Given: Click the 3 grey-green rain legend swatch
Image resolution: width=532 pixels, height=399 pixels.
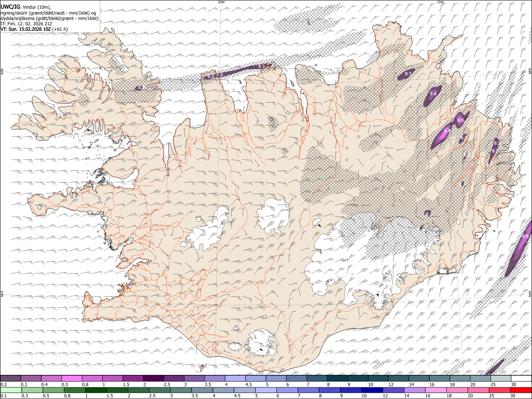Looking at the screenshot, I should point(181,390).
